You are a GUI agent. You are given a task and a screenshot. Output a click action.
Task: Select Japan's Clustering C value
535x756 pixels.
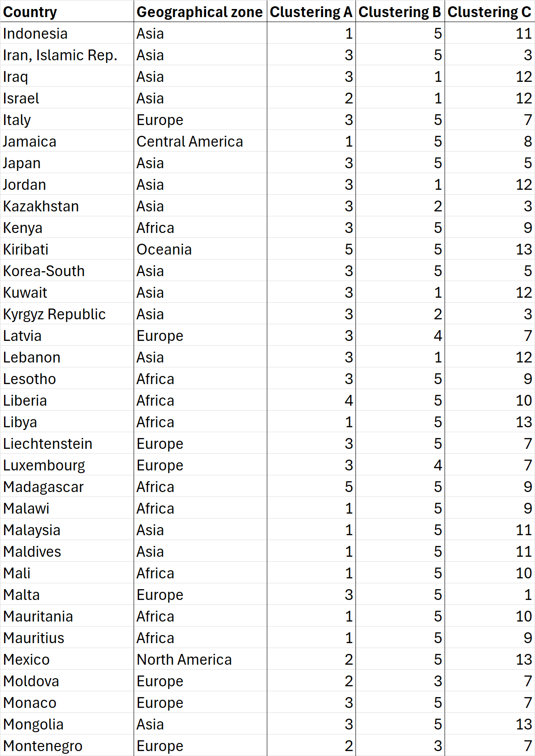point(527,163)
